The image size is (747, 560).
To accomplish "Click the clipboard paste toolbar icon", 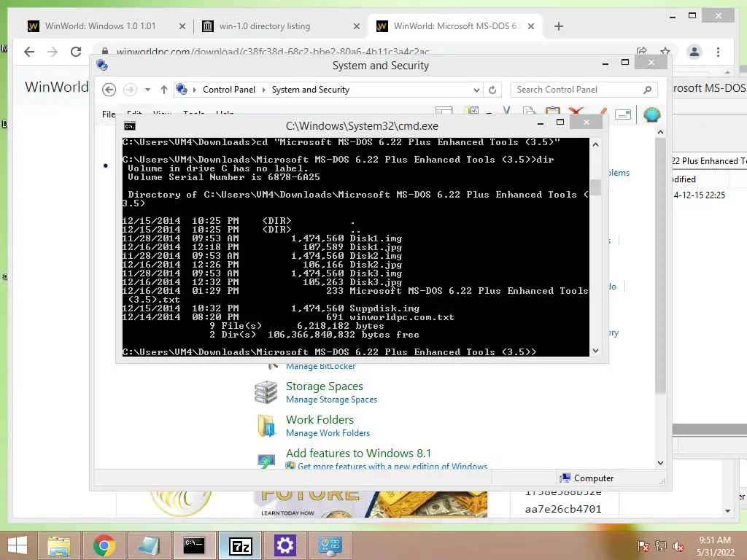I will (x=553, y=112).
